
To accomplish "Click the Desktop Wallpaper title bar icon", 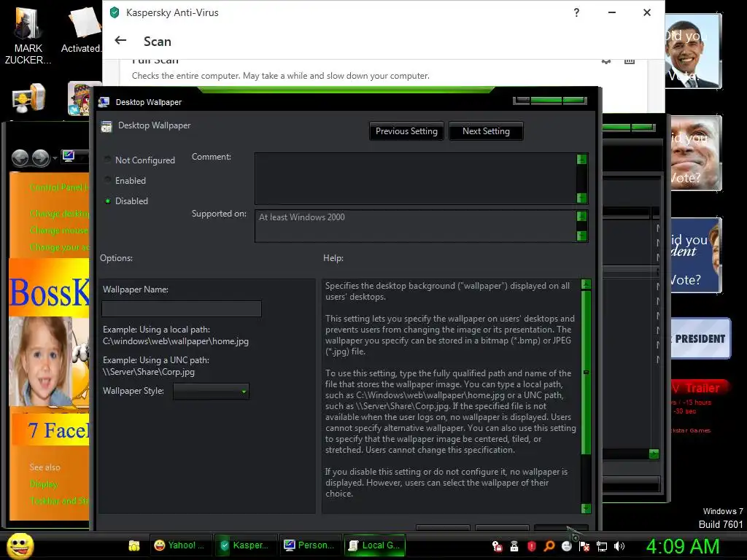I will pos(104,102).
